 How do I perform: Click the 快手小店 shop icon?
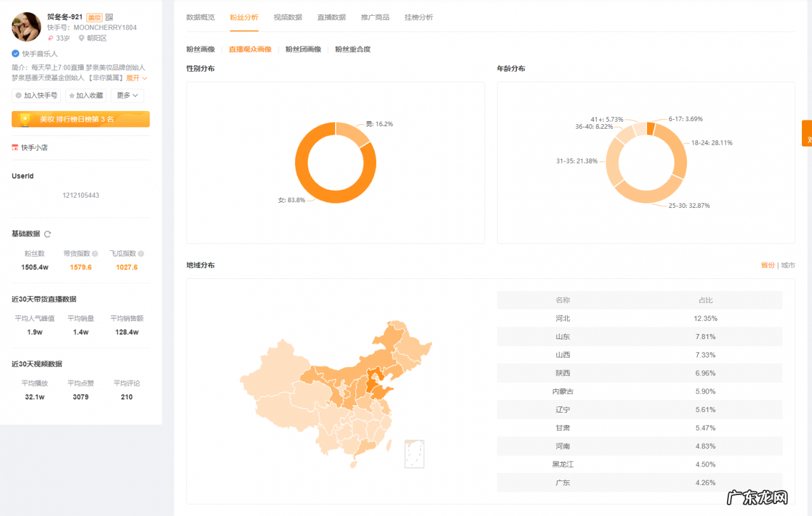coord(15,148)
